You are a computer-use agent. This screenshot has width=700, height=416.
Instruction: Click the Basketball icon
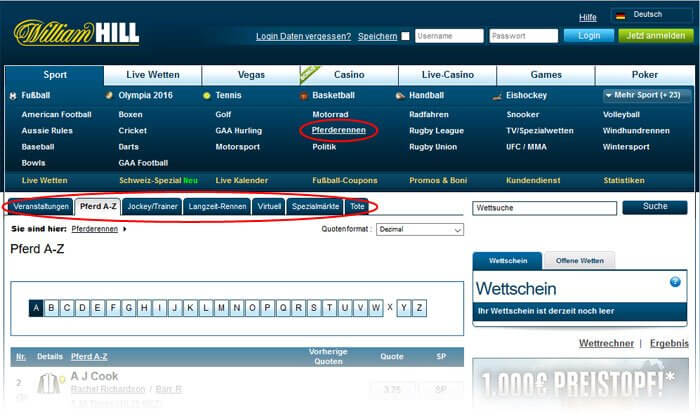click(x=304, y=96)
